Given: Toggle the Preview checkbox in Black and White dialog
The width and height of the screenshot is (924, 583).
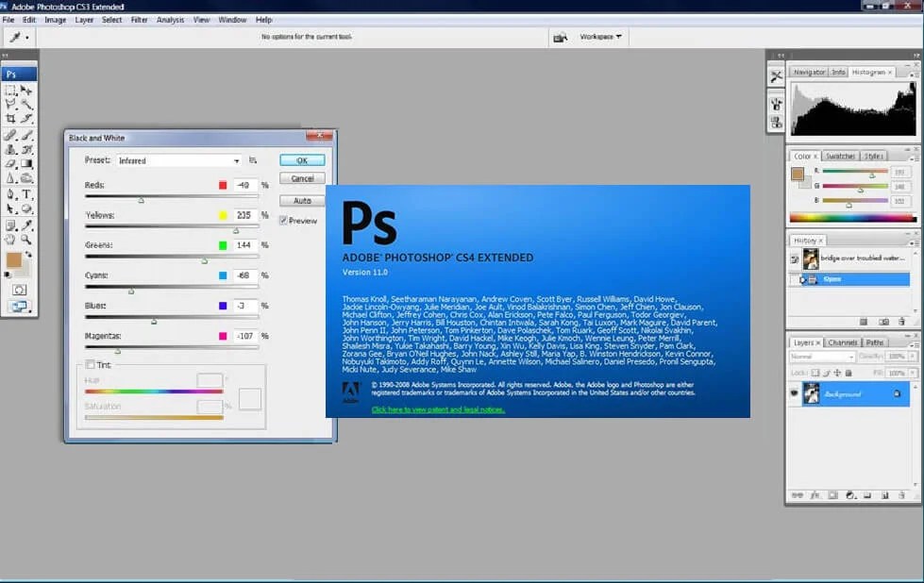Looking at the screenshot, I should (283, 220).
